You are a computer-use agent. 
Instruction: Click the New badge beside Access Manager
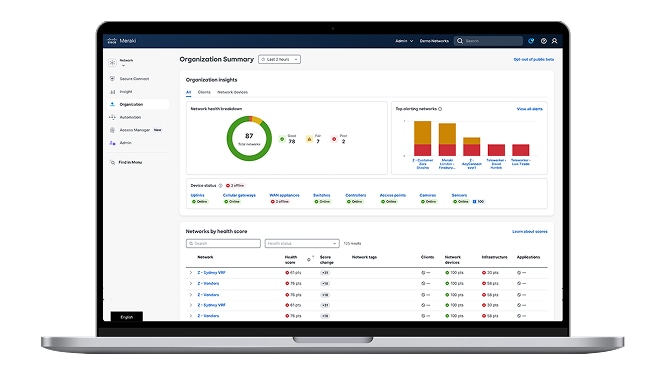158,130
